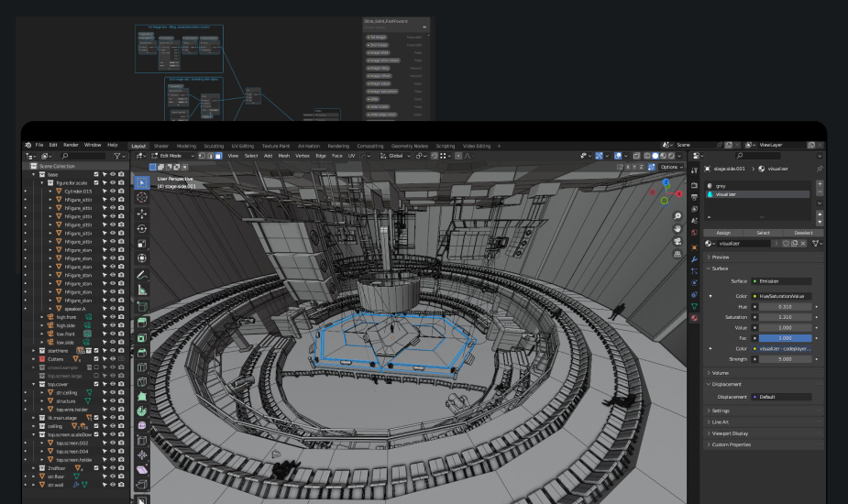Choose the Rotate tool in toolbar
This screenshot has width=848, height=504.
142,228
